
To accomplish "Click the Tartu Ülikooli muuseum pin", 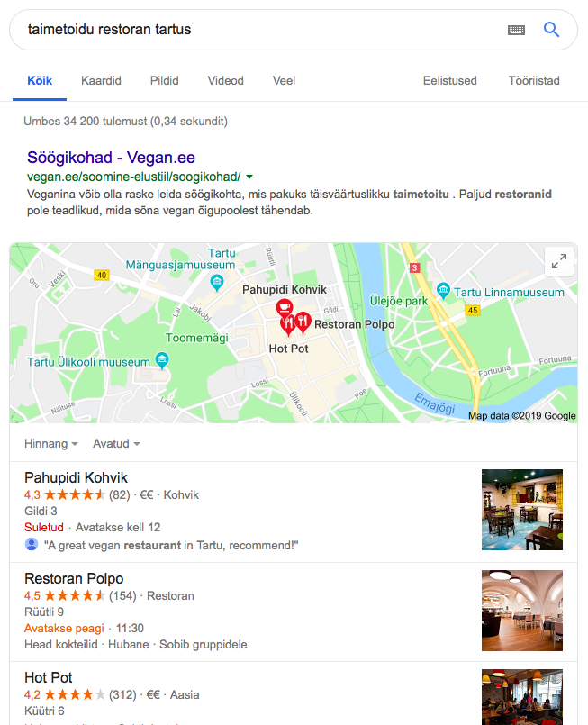I will tap(162, 360).
